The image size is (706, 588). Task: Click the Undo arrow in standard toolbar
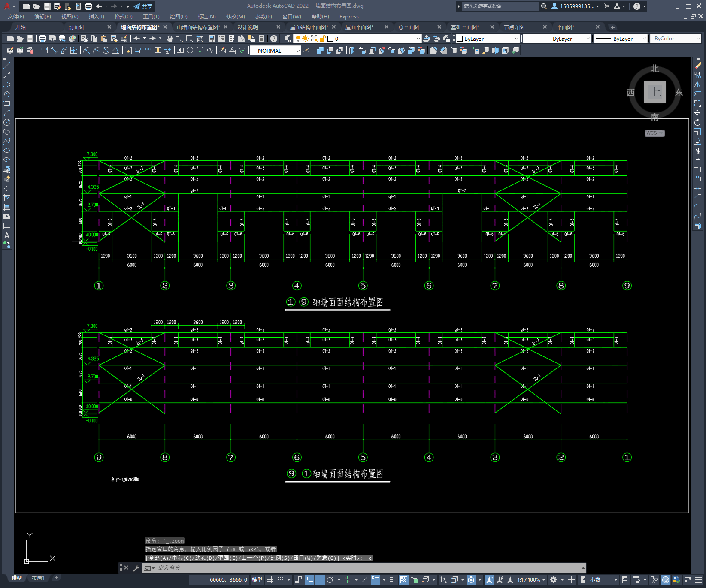[137, 39]
